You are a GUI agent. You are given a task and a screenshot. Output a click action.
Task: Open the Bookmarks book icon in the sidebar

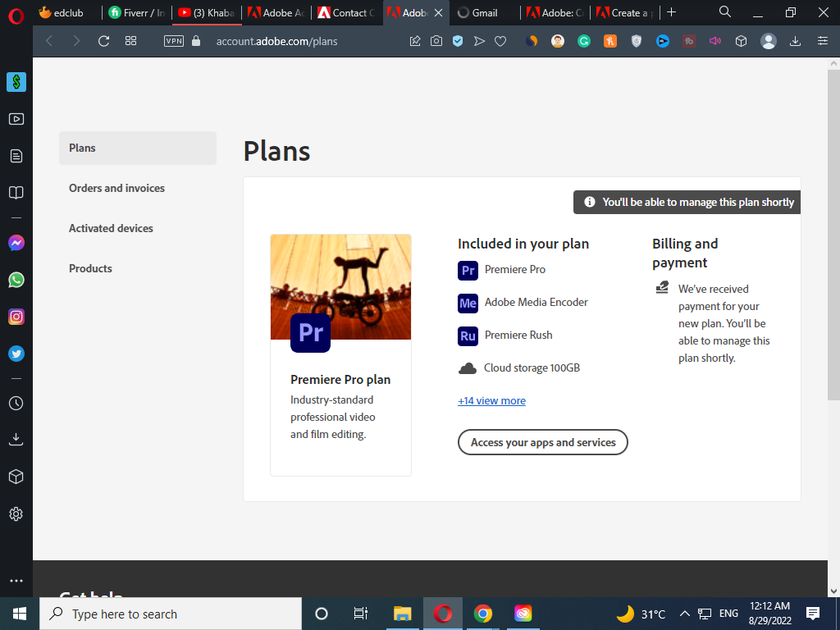tap(16, 192)
